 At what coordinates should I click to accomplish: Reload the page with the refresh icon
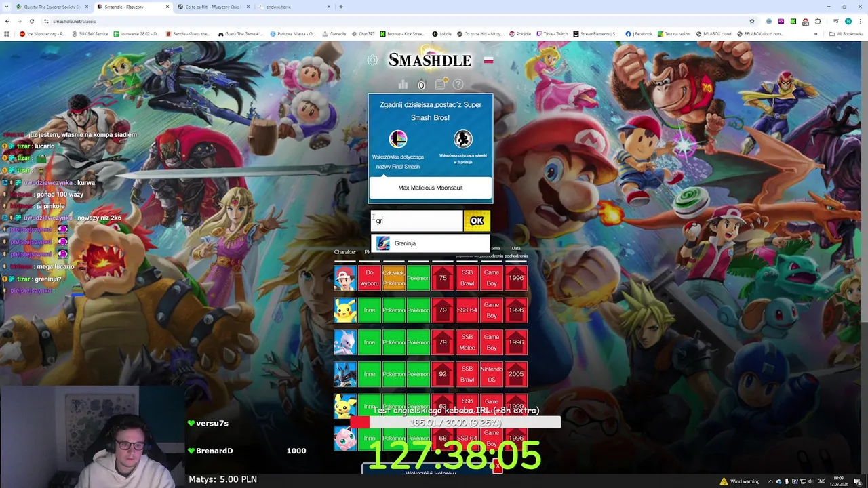pyautogui.click(x=31, y=21)
